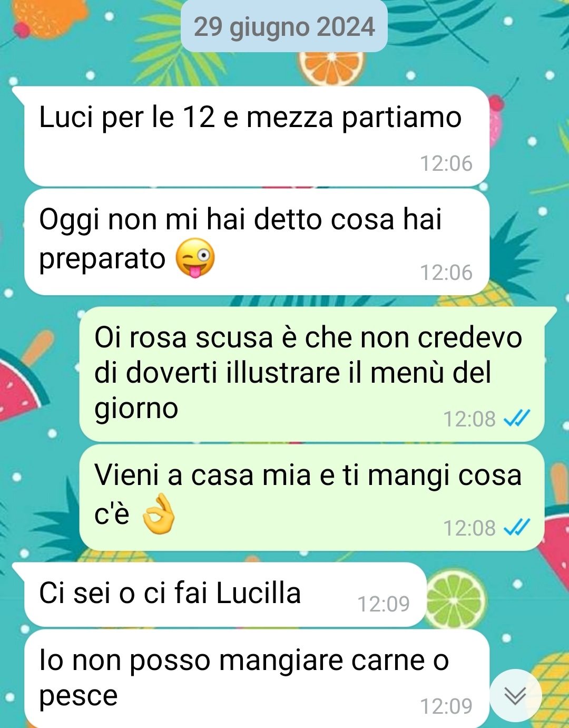The width and height of the screenshot is (569, 728).
Task: Tap 12:08 timestamp on 'menù del giorno' bubble
Action: 469,419
